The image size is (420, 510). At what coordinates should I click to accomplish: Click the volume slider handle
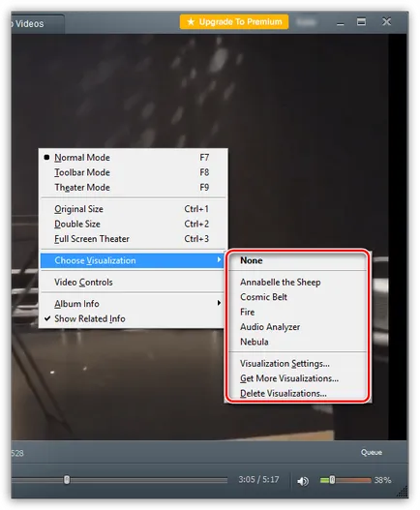tap(332, 480)
